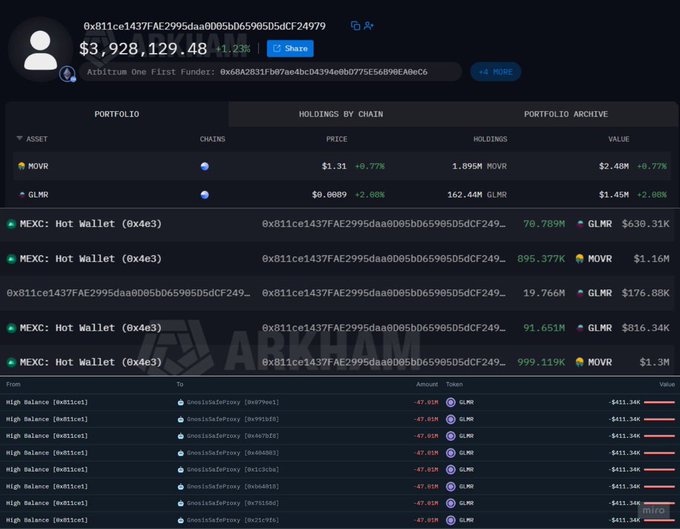
Task: Click the red value bar in the 0x1c3cba row
Action: click(659, 470)
